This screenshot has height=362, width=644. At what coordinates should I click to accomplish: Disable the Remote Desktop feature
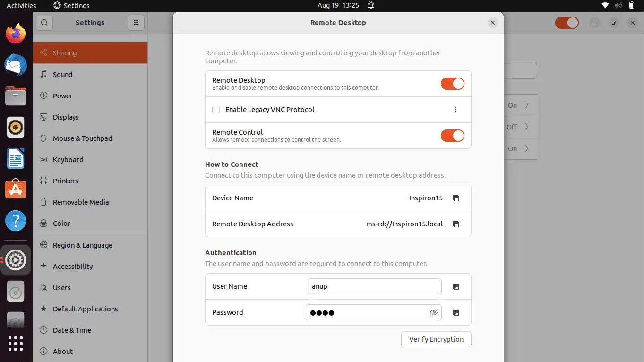[452, 84]
